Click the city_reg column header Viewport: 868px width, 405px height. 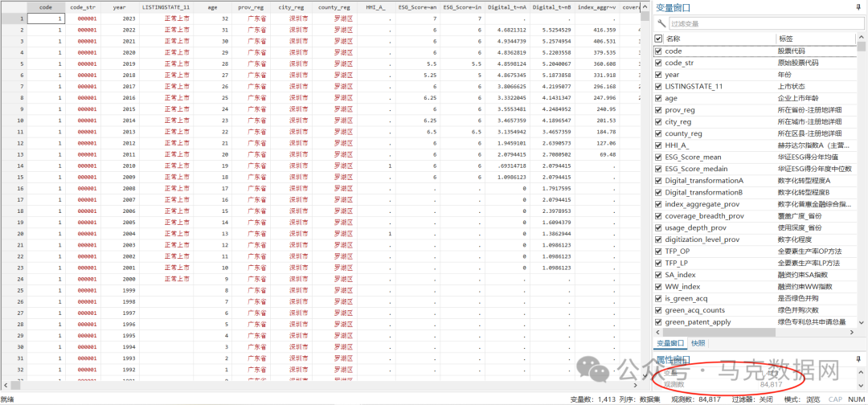pos(291,8)
